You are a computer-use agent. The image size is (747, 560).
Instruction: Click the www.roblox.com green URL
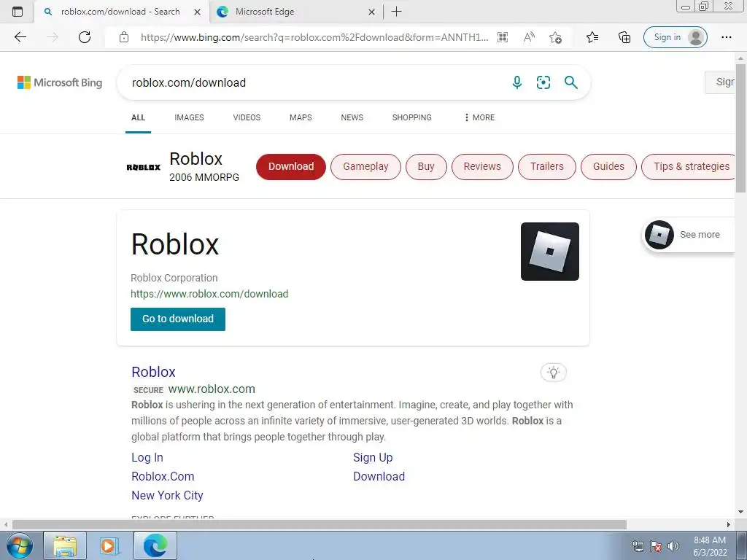click(212, 389)
